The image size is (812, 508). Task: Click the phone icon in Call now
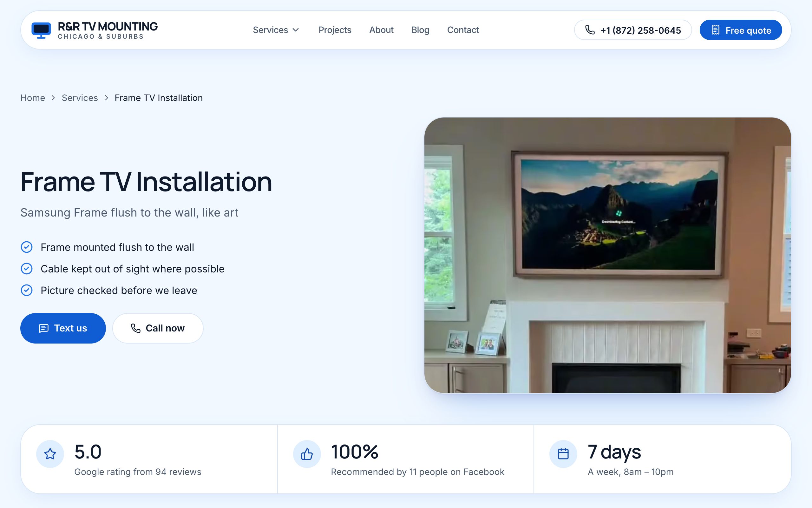[x=135, y=328]
